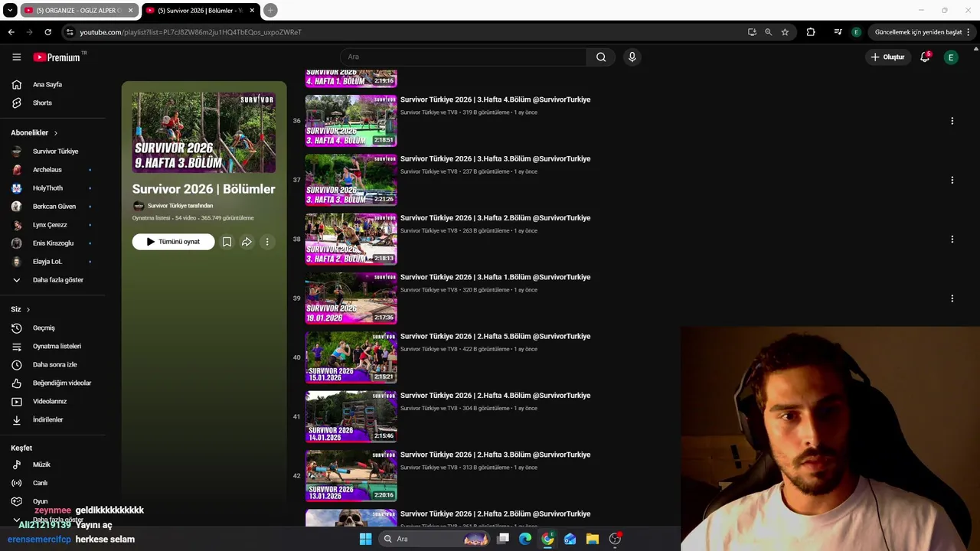Click the search magnifier button
Viewport: 980px width, 551px height.
pos(601,57)
